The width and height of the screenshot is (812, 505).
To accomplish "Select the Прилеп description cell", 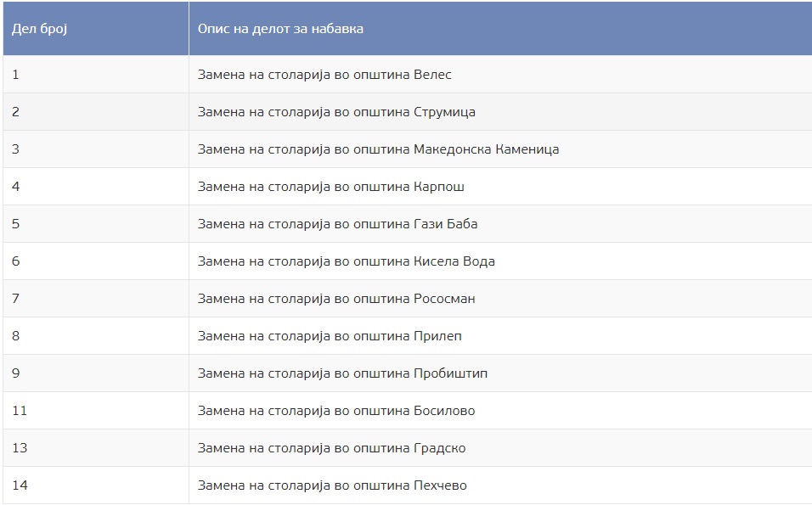I will pyautogui.click(x=330, y=336).
